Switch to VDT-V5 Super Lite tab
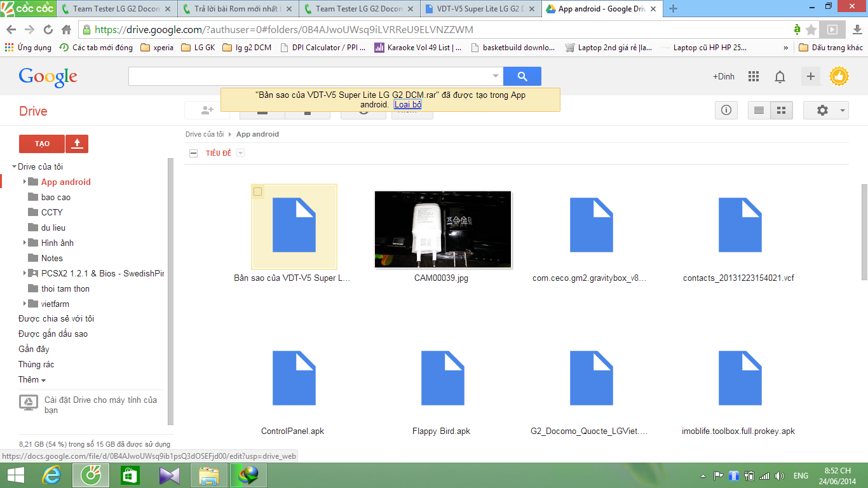Viewport: 868px width, 488px height. pyautogui.click(x=480, y=9)
